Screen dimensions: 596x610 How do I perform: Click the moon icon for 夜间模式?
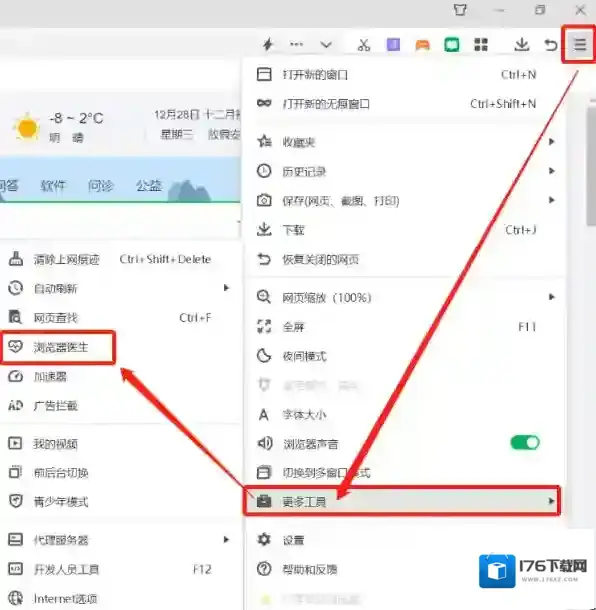(264, 356)
